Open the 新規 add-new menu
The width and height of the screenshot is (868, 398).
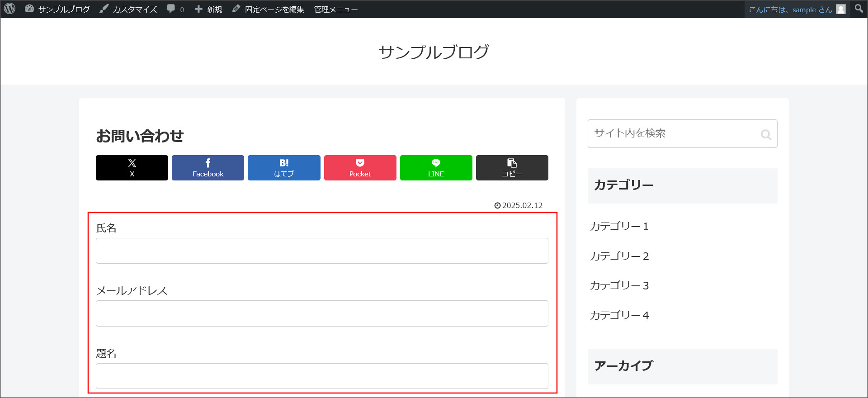(209, 9)
